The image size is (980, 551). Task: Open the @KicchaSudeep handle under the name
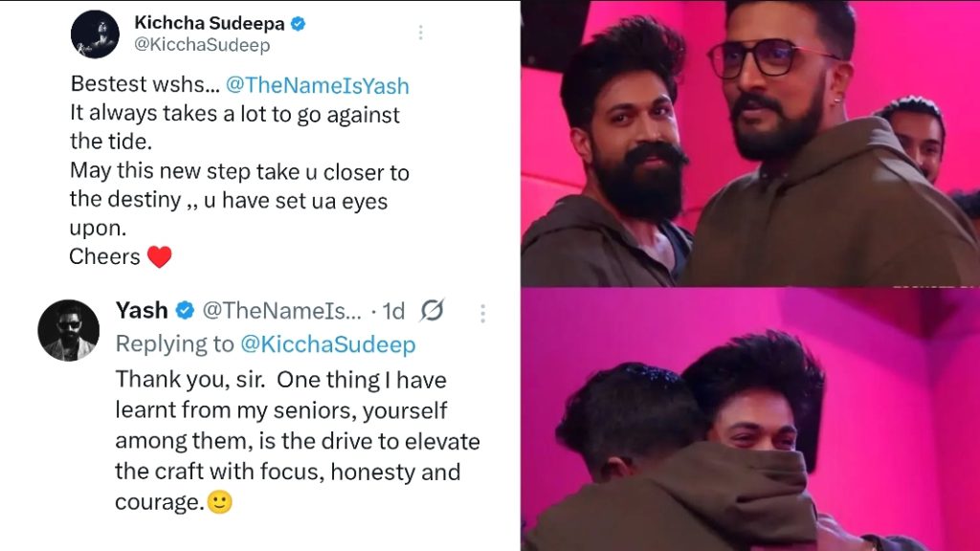coord(202,45)
